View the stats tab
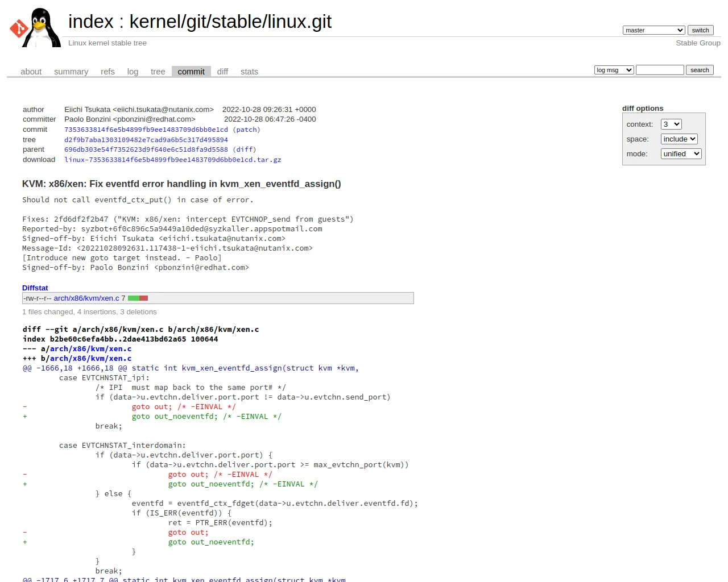The image size is (728, 582). pyautogui.click(x=249, y=72)
